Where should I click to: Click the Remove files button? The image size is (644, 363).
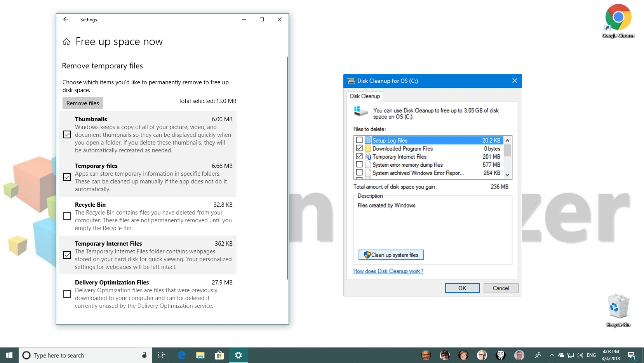[82, 103]
